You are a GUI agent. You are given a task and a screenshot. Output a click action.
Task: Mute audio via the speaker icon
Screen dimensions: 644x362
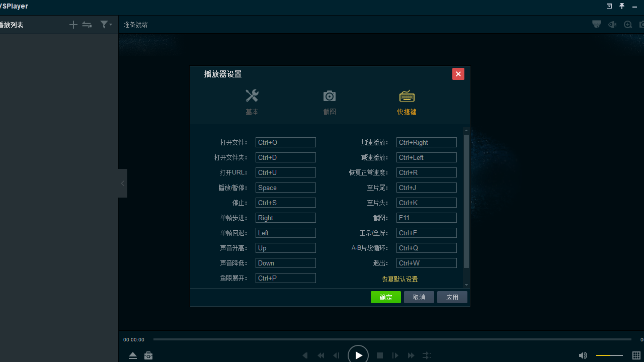[x=583, y=355]
